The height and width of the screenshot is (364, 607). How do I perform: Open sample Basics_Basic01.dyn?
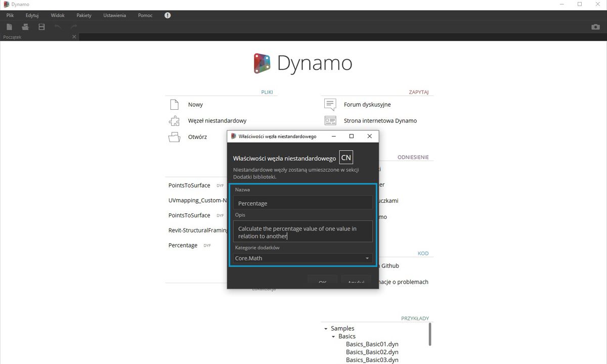[372, 344]
